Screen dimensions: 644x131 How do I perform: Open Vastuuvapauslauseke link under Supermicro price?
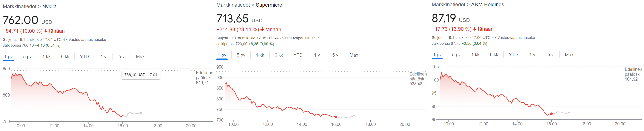click(301, 38)
